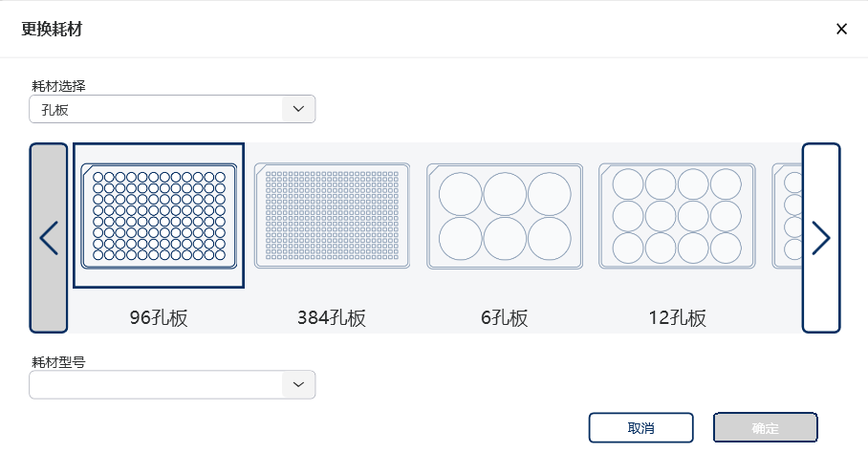Click the 6孔板 text label

504,318
